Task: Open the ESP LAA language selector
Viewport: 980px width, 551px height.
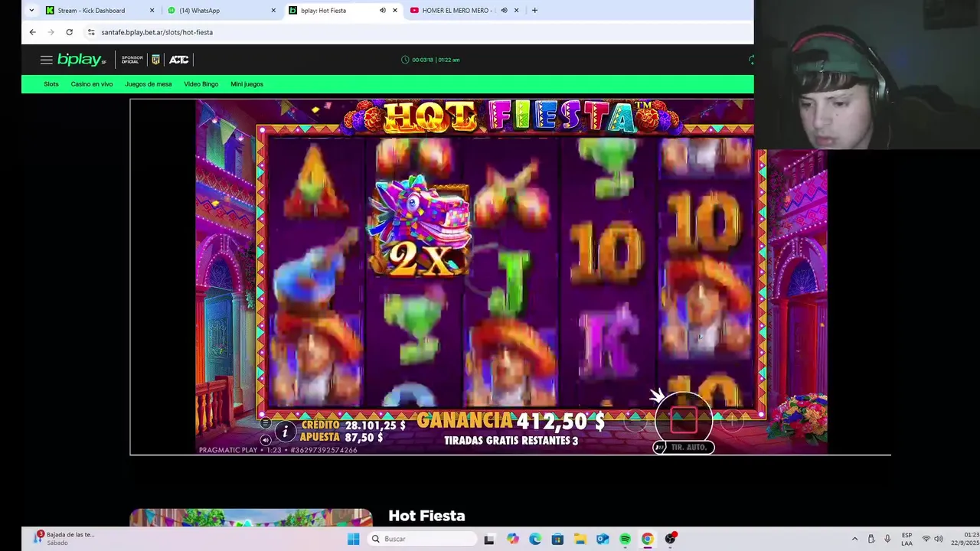Action: 906,539
